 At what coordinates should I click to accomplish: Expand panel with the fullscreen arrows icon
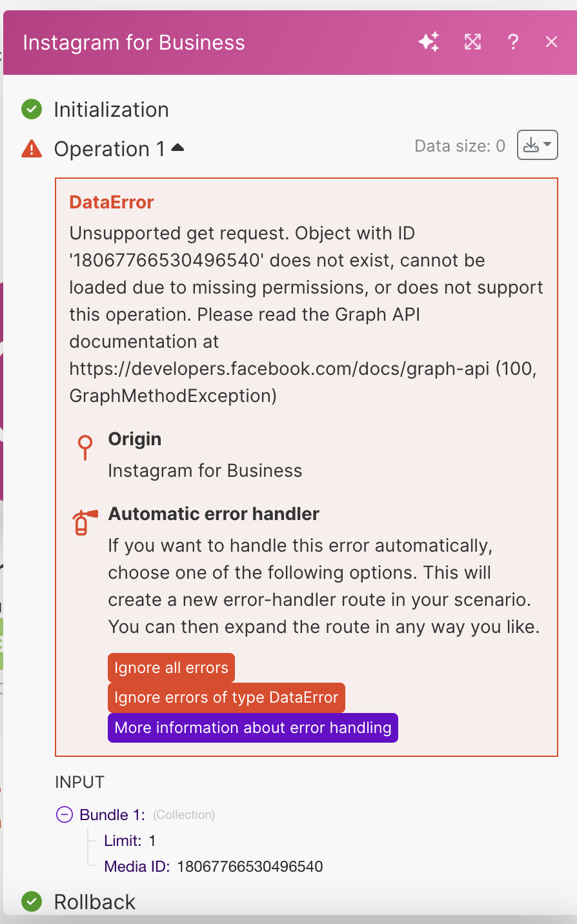[472, 43]
